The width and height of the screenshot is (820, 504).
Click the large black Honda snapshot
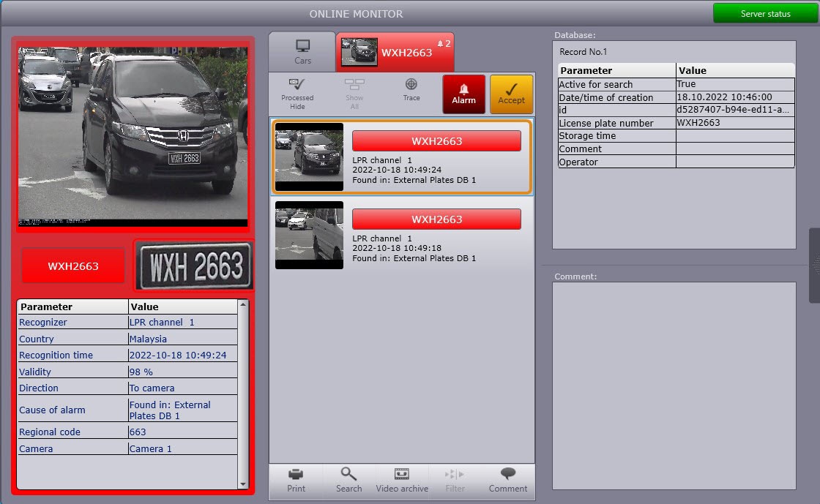pos(133,137)
